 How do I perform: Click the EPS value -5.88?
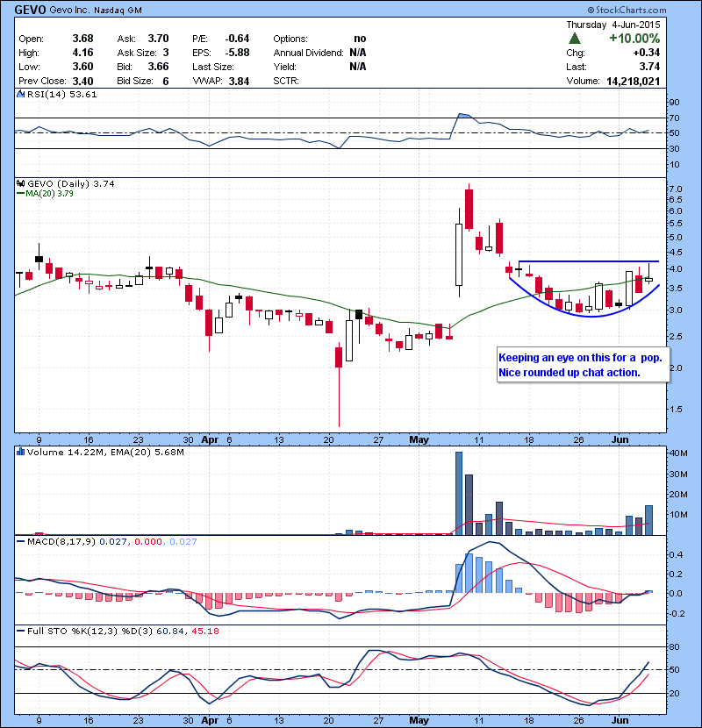[238, 53]
